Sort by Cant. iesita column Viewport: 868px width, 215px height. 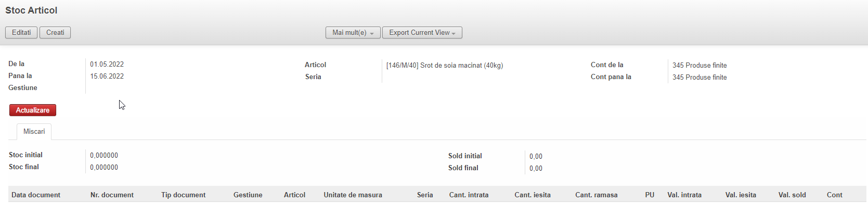pyautogui.click(x=533, y=195)
